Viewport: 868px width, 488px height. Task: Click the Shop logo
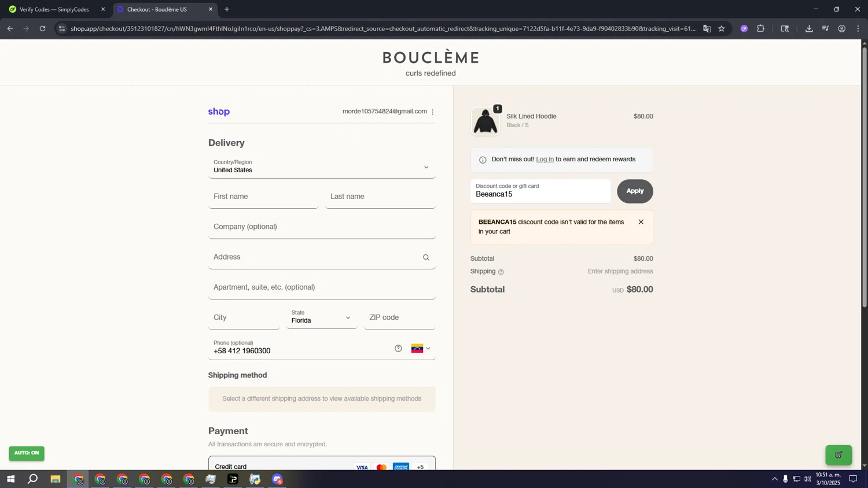coord(219,112)
